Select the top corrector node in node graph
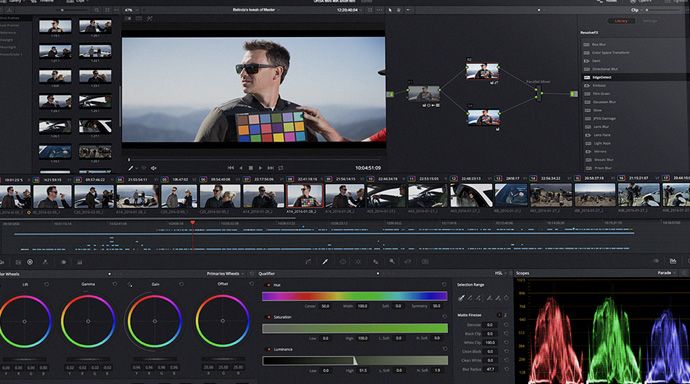Viewport: 690px width, 384px height. [x=482, y=71]
